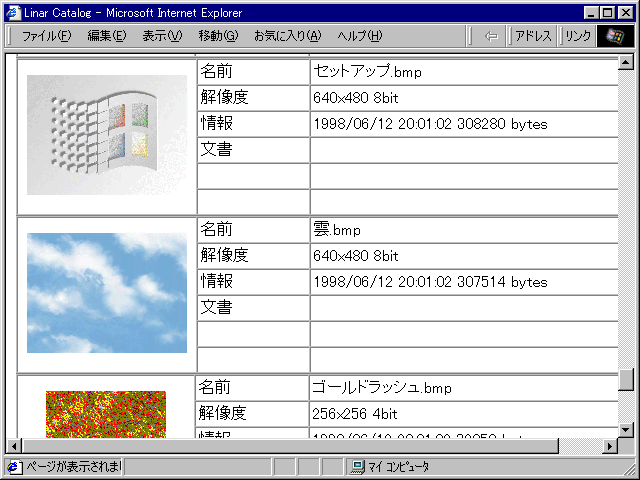
Task: Click the 情報 label beside 307514 bytes
Action: pyautogui.click(x=216, y=281)
